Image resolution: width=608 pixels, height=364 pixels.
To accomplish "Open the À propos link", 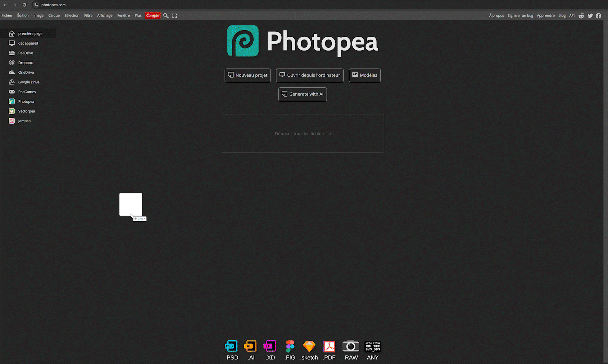I will [x=496, y=15].
